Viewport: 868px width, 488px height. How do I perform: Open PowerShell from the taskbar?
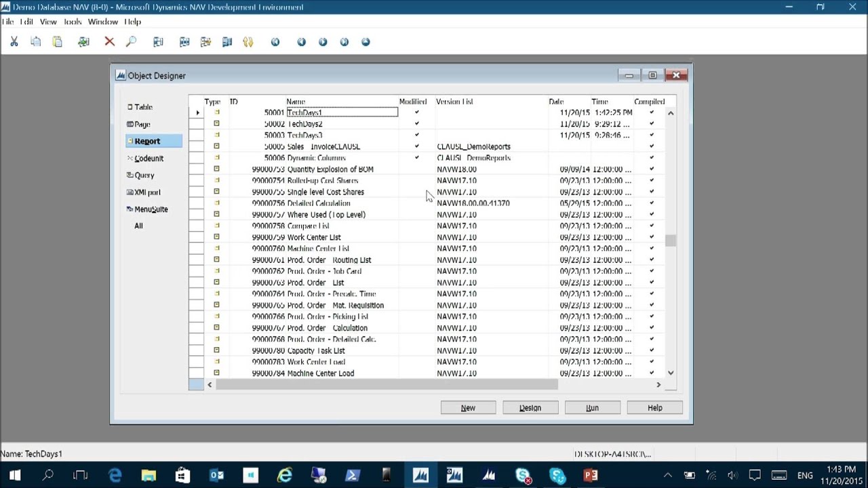[353, 476]
